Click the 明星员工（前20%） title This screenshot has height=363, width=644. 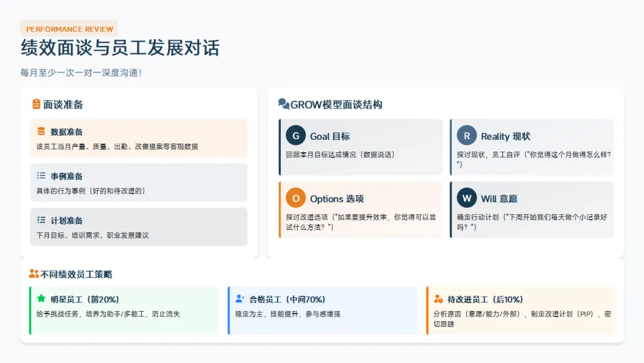(85, 299)
